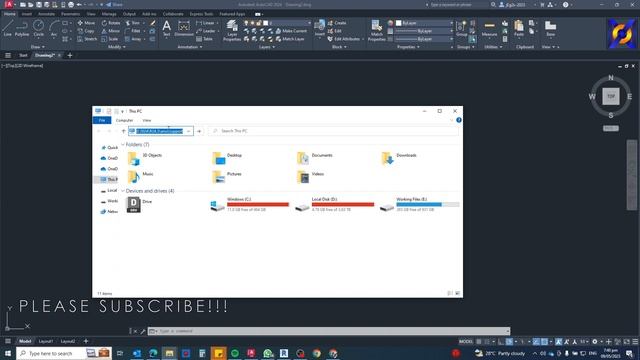Image resolution: width=640 pixels, height=360 pixels.
Task: Go up one folder level in Explorer
Action: [x=123, y=131]
